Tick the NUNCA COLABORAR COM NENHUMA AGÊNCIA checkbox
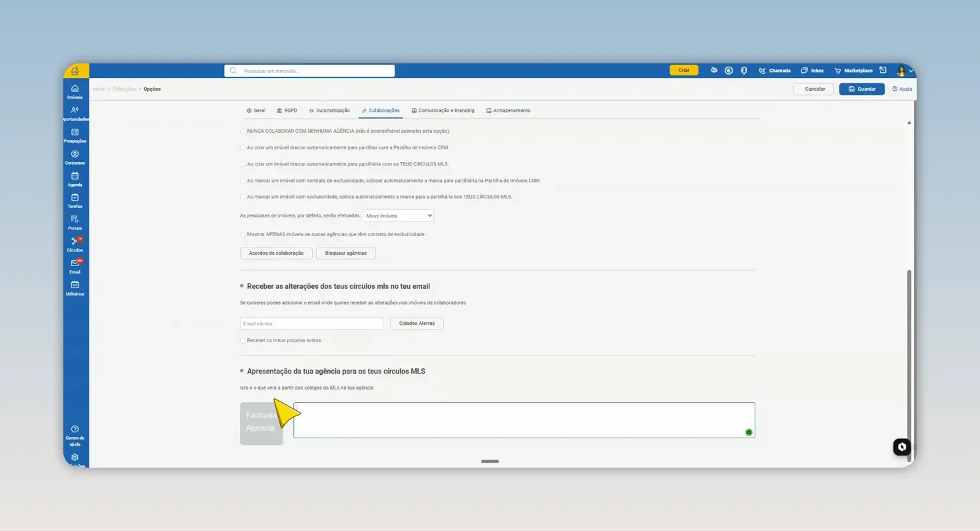Viewport: 980px width, 531px height. pyautogui.click(x=243, y=131)
